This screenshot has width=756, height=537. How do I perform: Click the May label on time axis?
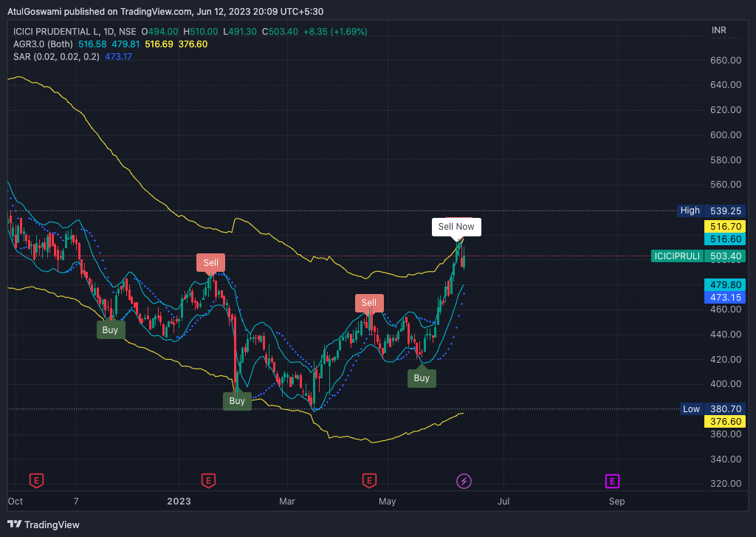(387, 502)
